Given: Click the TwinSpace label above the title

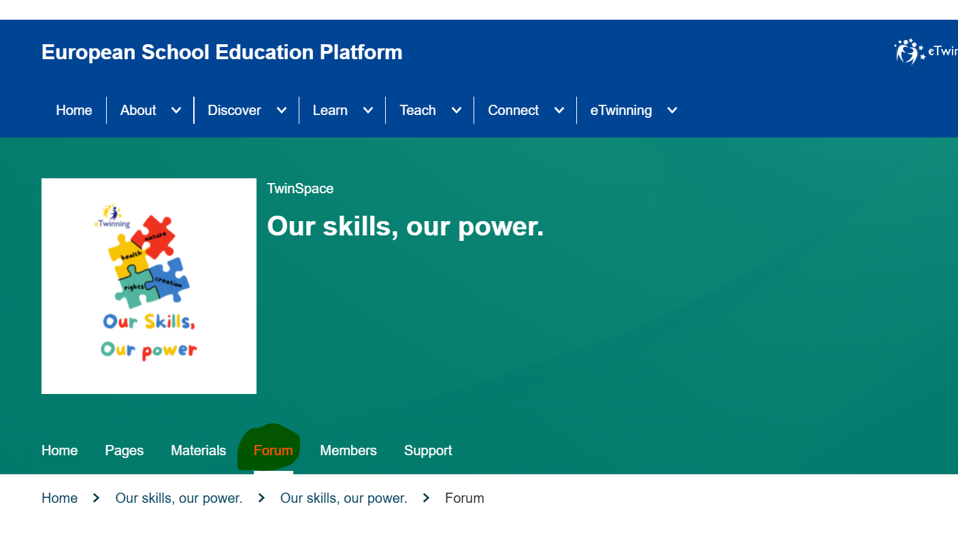Looking at the screenshot, I should pyautogui.click(x=300, y=188).
